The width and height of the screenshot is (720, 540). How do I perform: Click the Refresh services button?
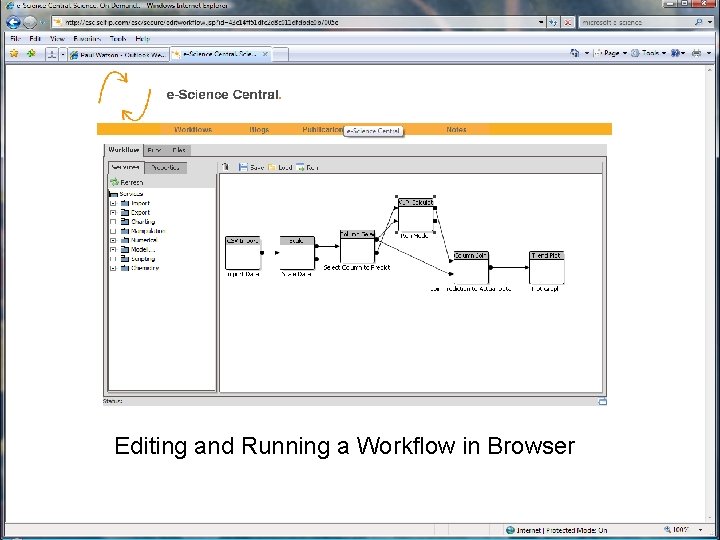[x=127, y=182]
